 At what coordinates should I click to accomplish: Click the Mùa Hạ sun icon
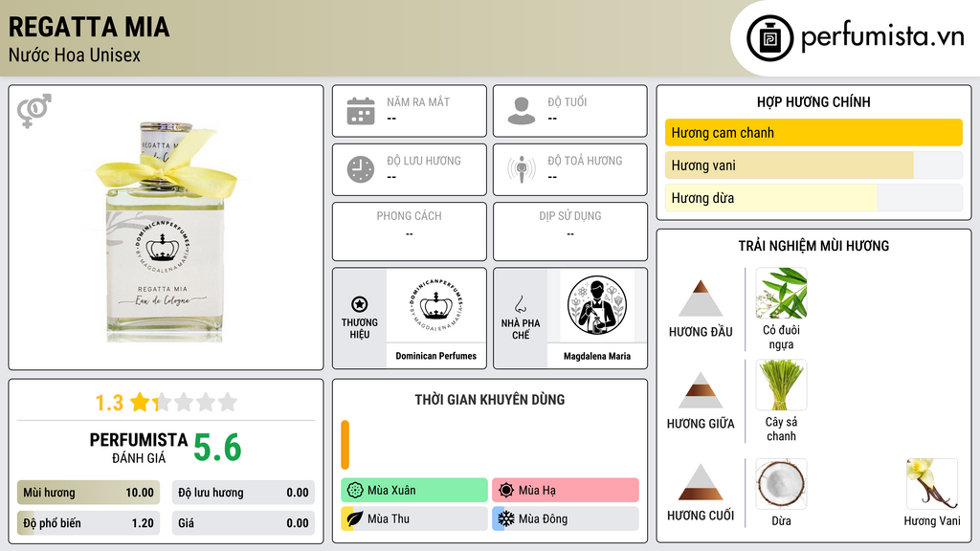(x=506, y=491)
